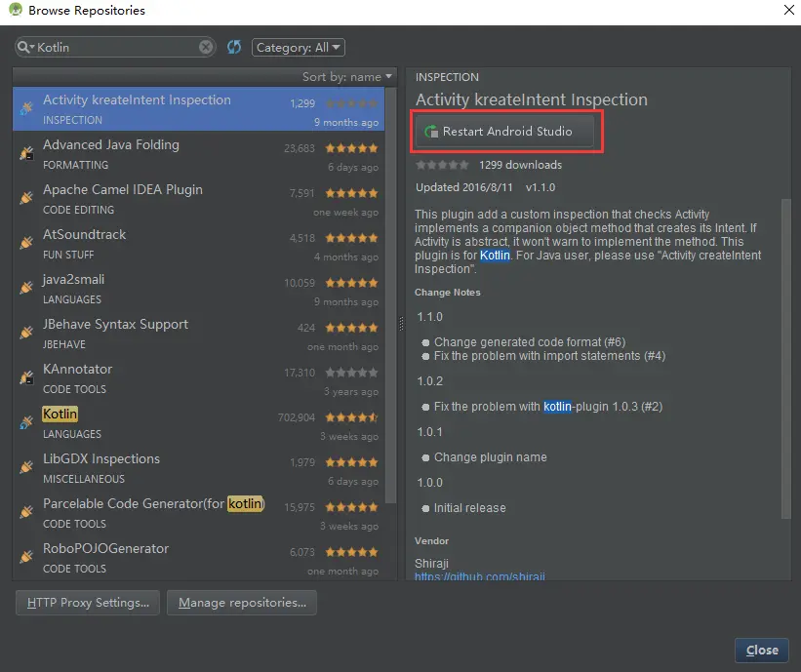This screenshot has width=801, height=672.
Task: Click the splitter handle between panels
Action: (402, 324)
